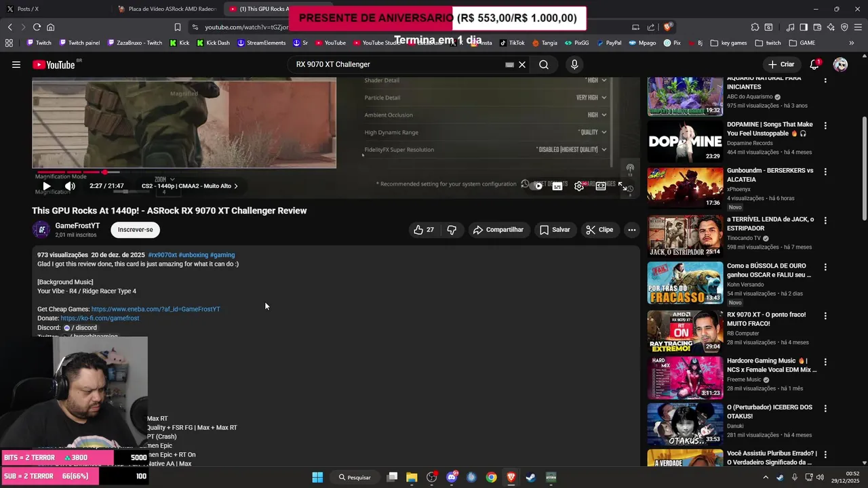Open options menu for Gunboundm BERSERKERS video

tap(825, 172)
